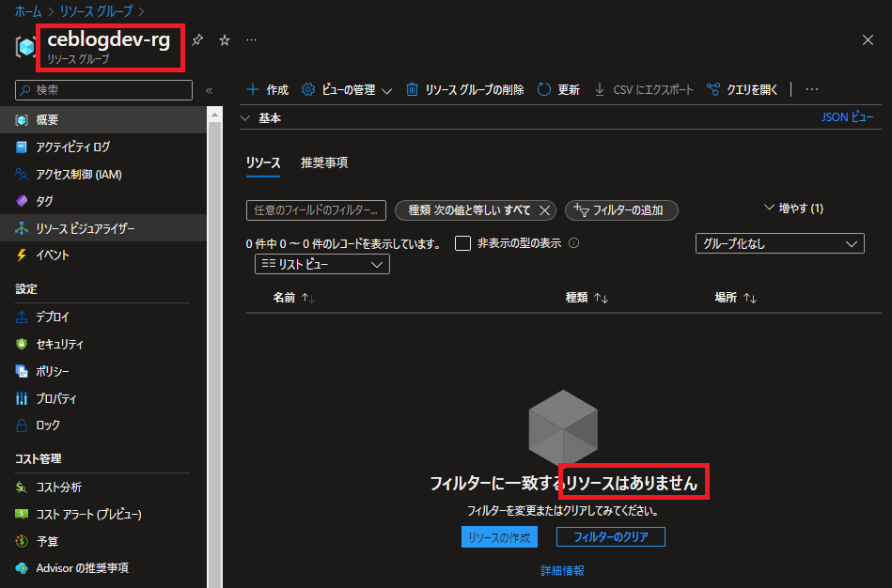Open アクセス制御 (IAM) in sidebar
The image size is (892, 588).
coord(103,175)
